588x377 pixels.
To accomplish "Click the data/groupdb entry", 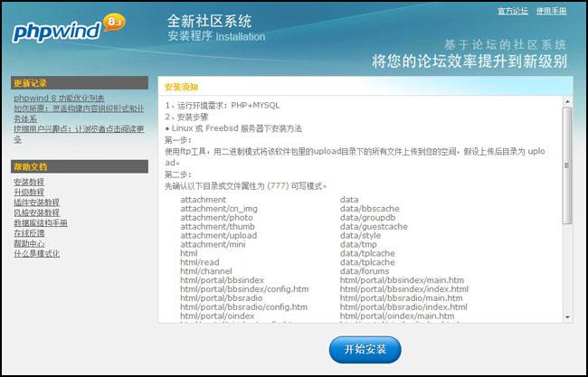I will pyautogui.click(x=367, y=217).
